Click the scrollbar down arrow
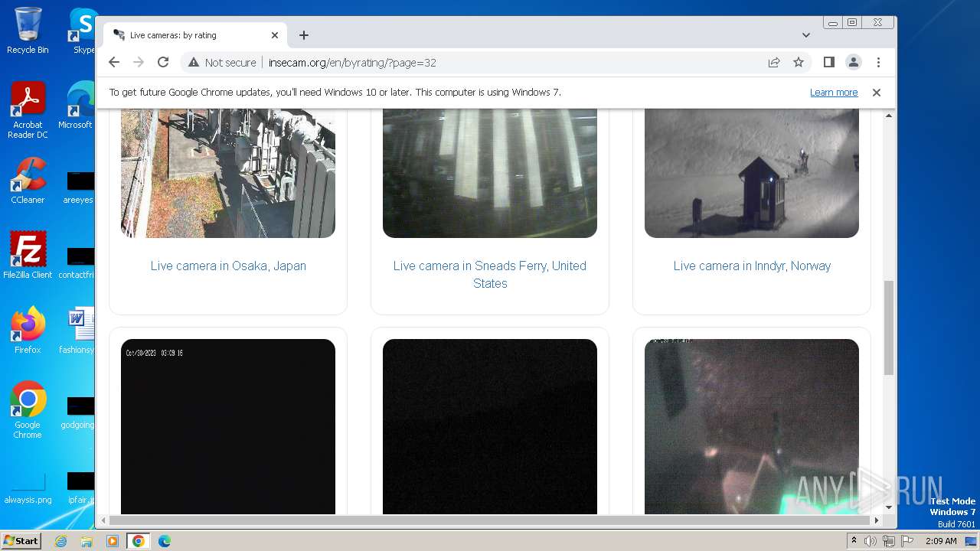This screenshot has height=551, width=980. (889, 507)
